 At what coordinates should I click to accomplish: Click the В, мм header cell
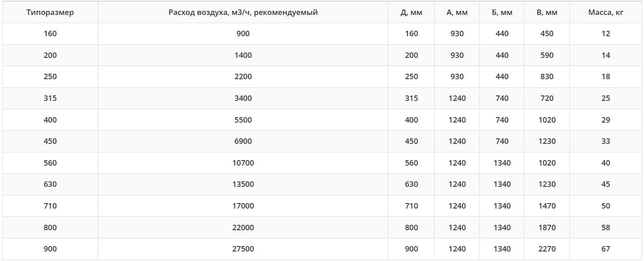point(547,12)
